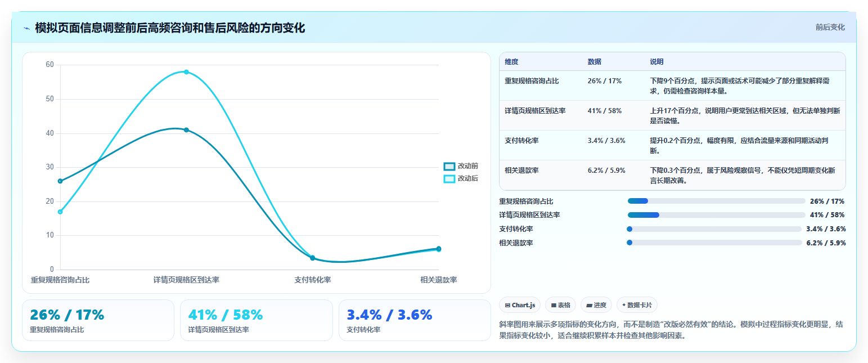Open the 3.4% / 3.6% summary card
The image size is (868, 363).
(x=415, y=320)
